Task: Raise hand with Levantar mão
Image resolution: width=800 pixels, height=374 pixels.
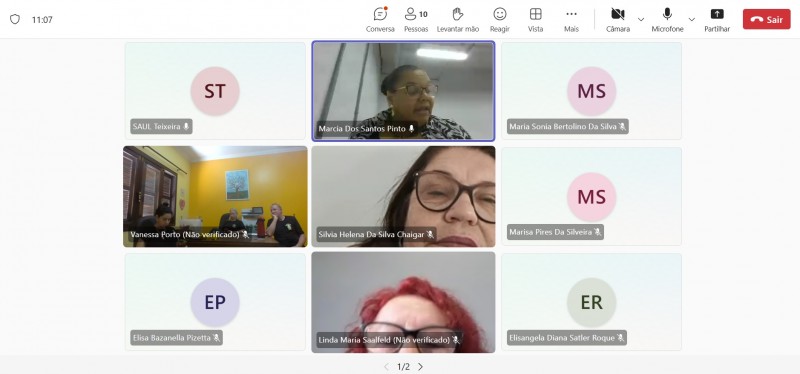Action: (x=458, y=19)
